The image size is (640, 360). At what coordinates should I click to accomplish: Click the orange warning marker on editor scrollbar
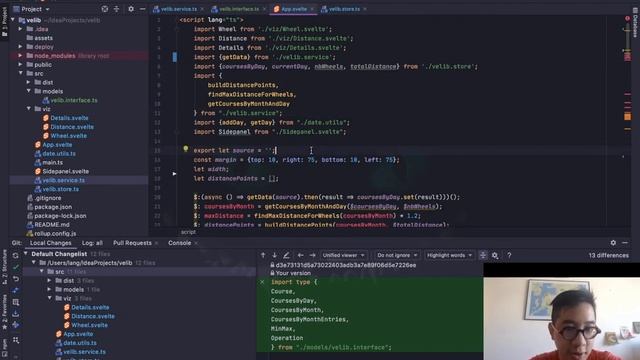pyautogui.click(x=627, y=117)
